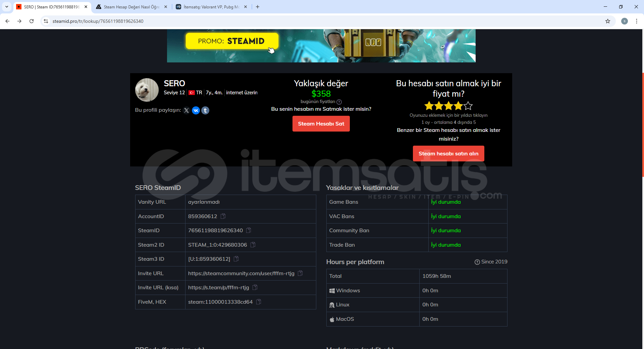Select the STEAM_1:0:429680306 value
Screen dimensions: 644x349
217,245
